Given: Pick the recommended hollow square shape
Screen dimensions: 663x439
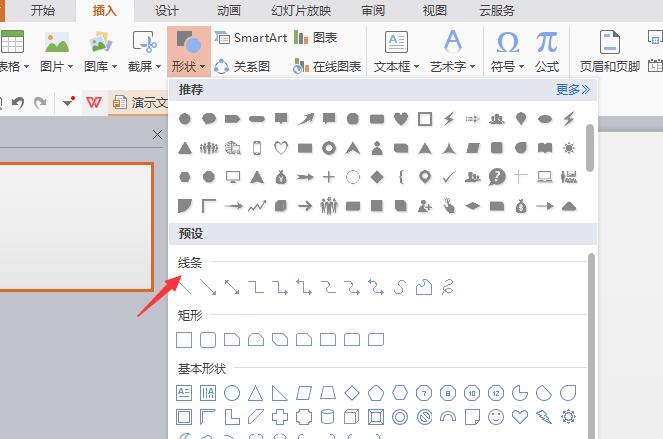Looking at the screenshot, I should coord(425,119).
